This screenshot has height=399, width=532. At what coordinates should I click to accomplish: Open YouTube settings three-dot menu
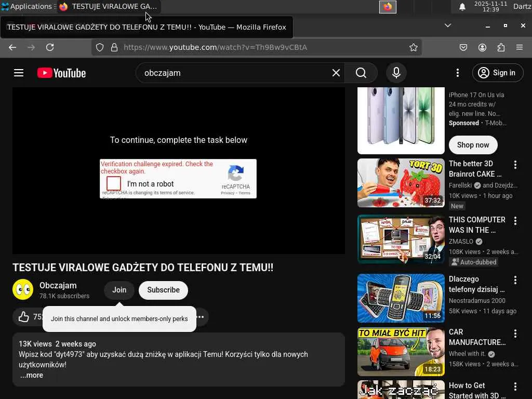click(x=457, y=73)
